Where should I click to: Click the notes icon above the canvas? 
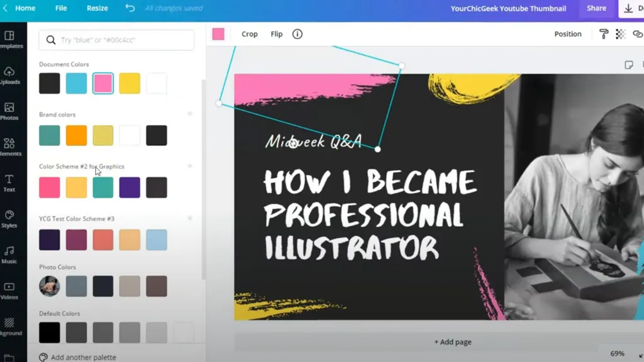(629, 65)
